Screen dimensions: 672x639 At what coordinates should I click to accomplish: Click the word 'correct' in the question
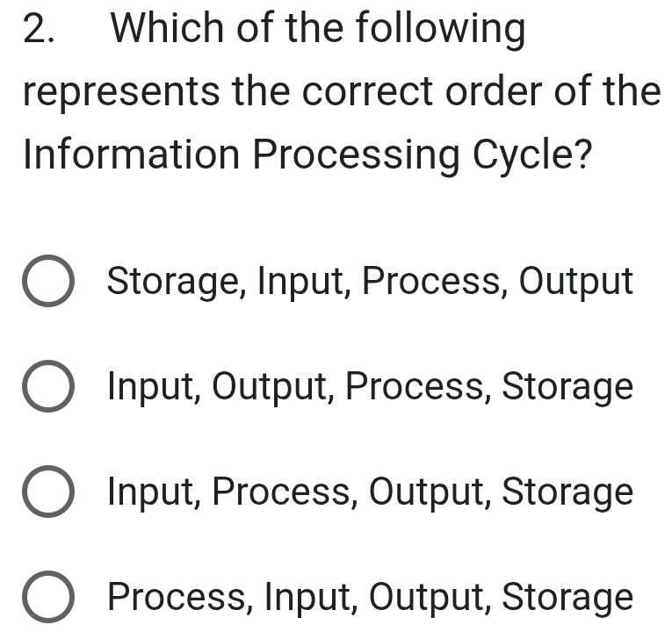tap(365, 93)
